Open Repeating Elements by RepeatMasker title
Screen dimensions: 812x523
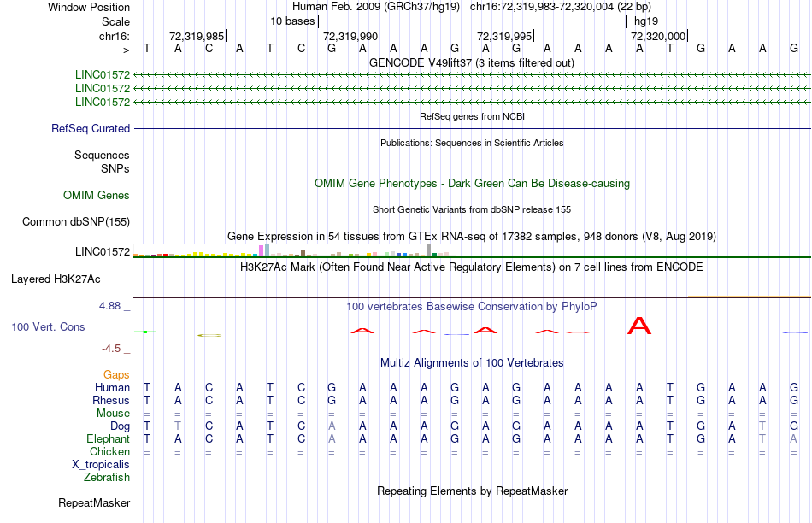tap(472, 491)
